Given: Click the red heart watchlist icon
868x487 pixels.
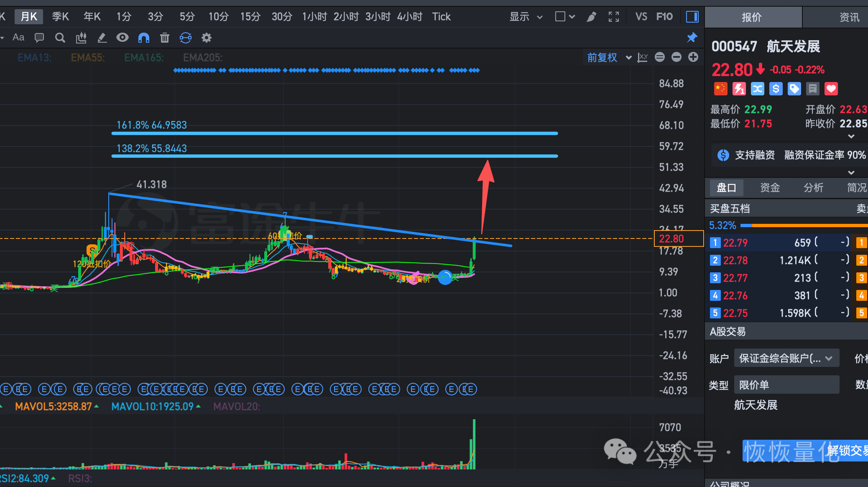Looking at the screenshot, I should pos(831,89).
